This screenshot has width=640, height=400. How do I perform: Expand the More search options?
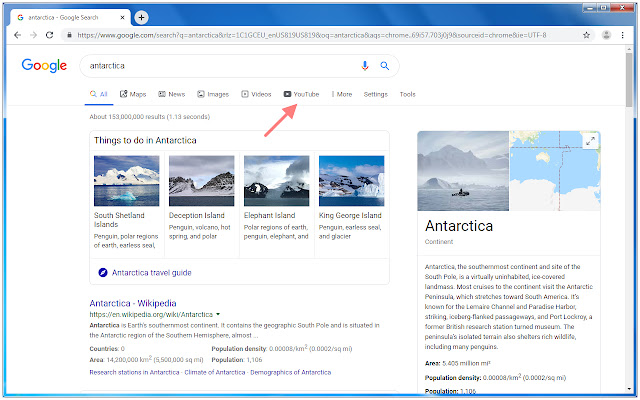pos(342,94)
